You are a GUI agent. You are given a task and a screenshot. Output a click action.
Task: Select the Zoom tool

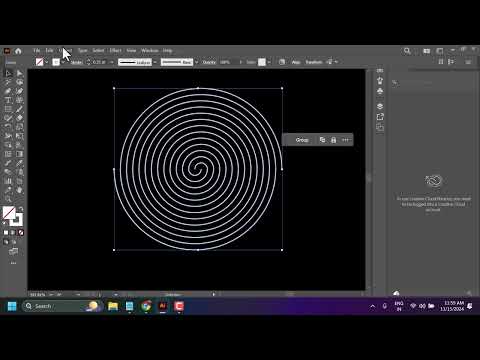(8, 199)
